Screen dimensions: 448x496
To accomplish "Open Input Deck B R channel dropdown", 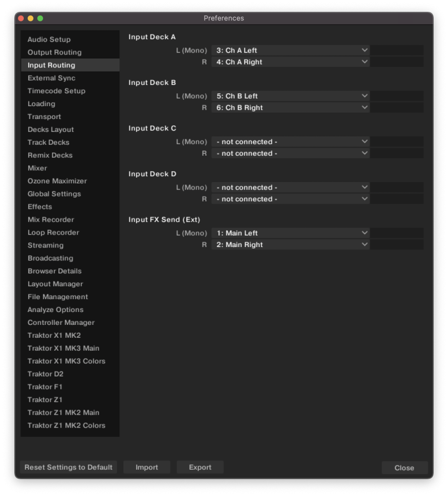I will click(290, 108).
